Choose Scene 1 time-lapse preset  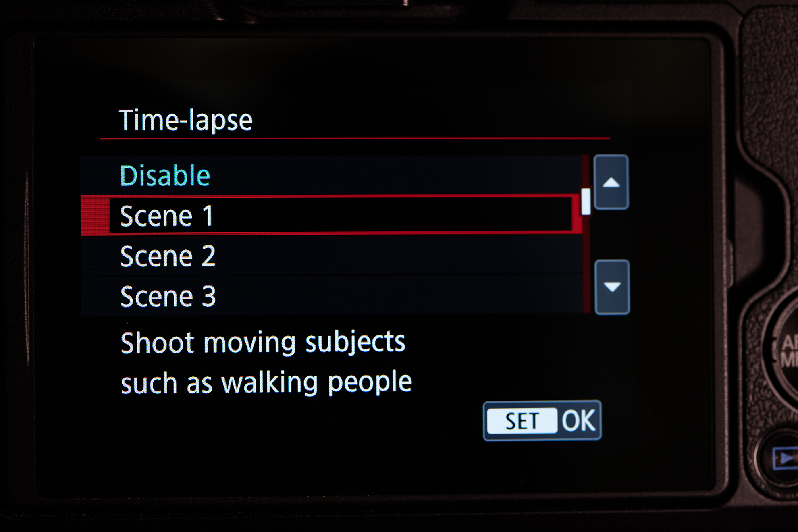(x=331, y=216)
